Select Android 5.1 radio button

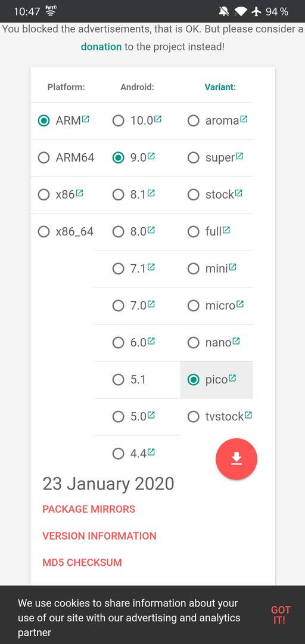pos(118,379)
